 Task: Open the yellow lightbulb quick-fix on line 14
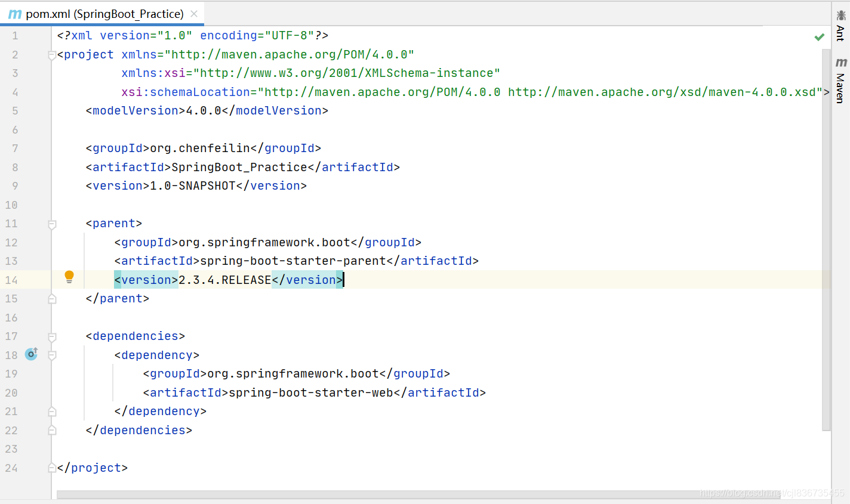pos(69,277)
